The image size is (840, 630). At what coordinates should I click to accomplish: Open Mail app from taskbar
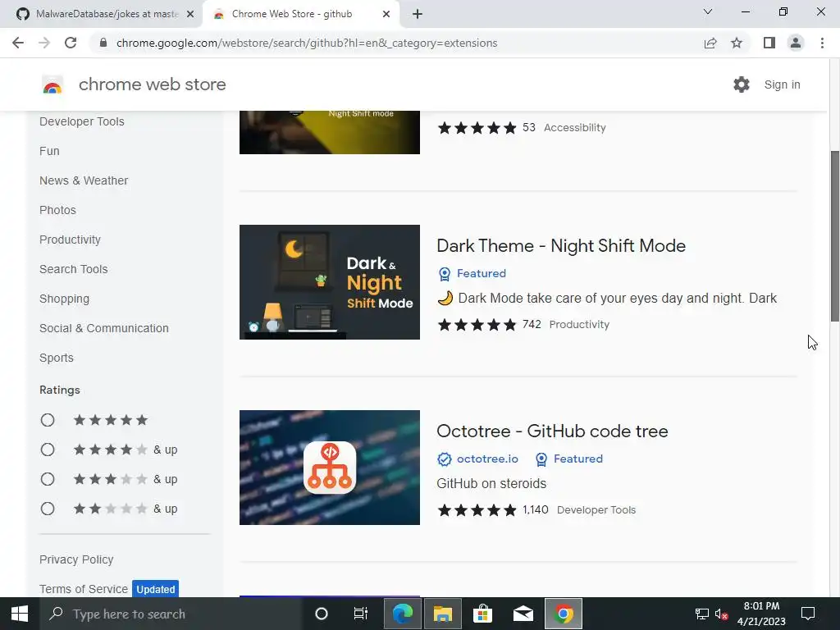[x=523, y=614]
